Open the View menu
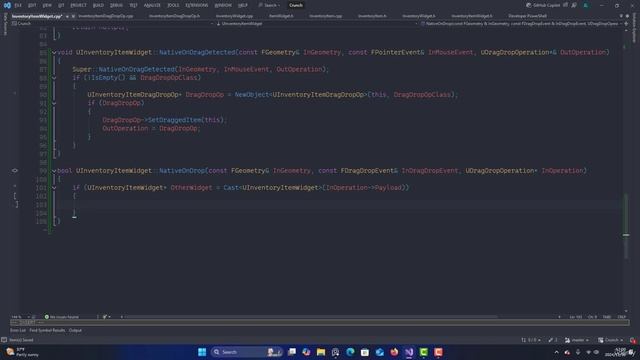Screen dimensions: 640x360 point(47,5)
